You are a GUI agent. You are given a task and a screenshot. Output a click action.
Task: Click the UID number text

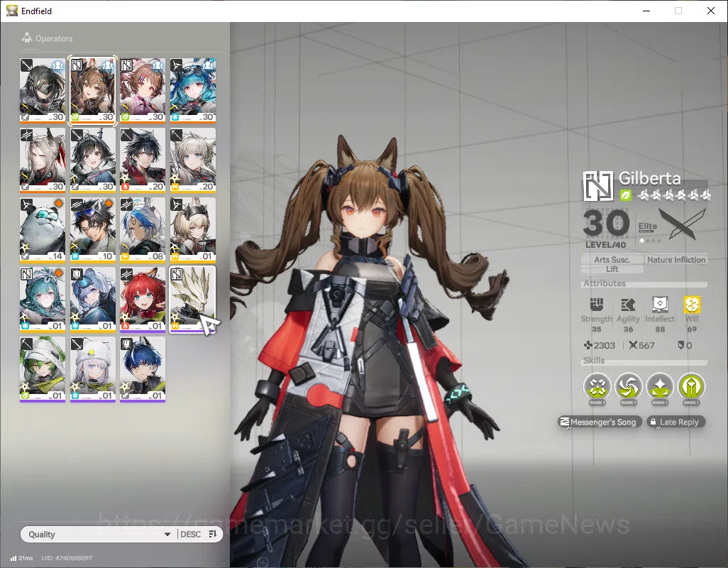pos(67,558)
